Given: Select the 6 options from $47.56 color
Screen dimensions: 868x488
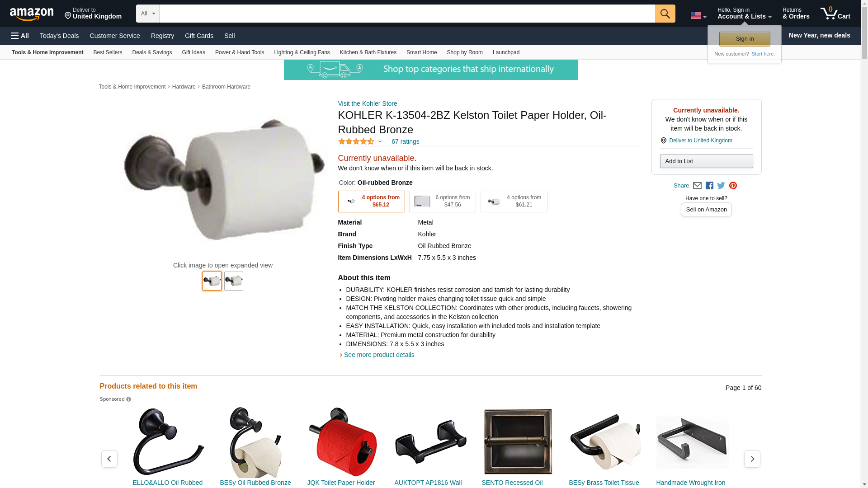Looking at the screenshot, I should coord(443,202).
